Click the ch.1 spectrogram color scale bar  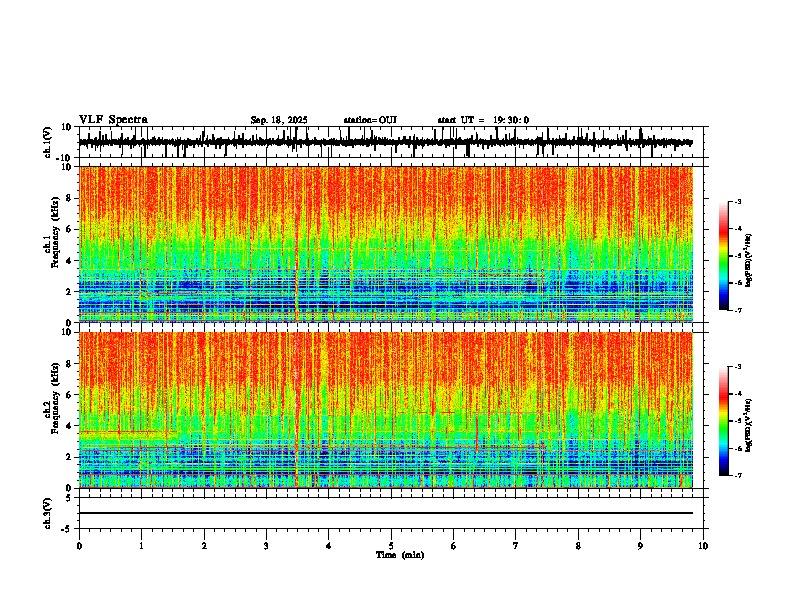[x=724, y=256]
